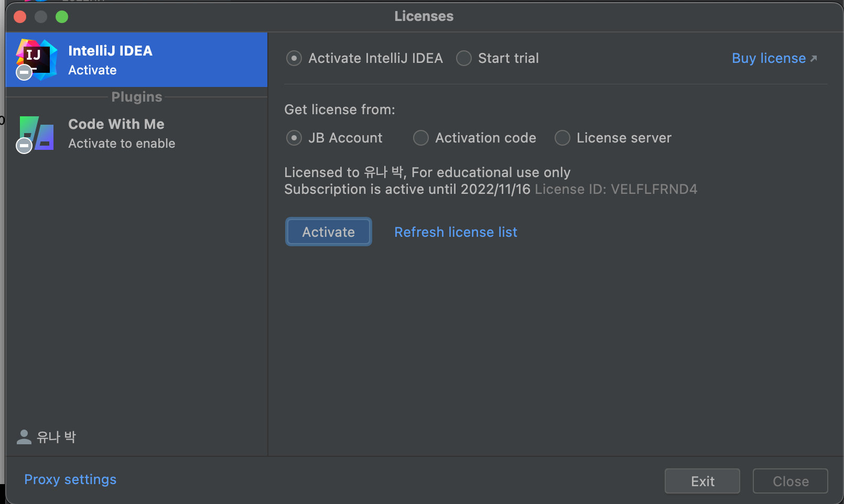Select the Code With Me plugin entry
The height and width of the screenshot is (504, 844).
coord(136,134)
